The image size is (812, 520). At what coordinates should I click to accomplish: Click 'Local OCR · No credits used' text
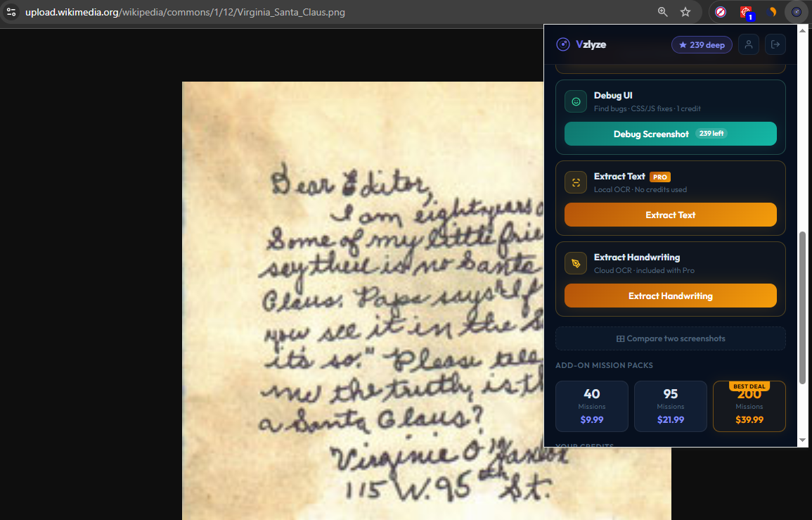640,190
